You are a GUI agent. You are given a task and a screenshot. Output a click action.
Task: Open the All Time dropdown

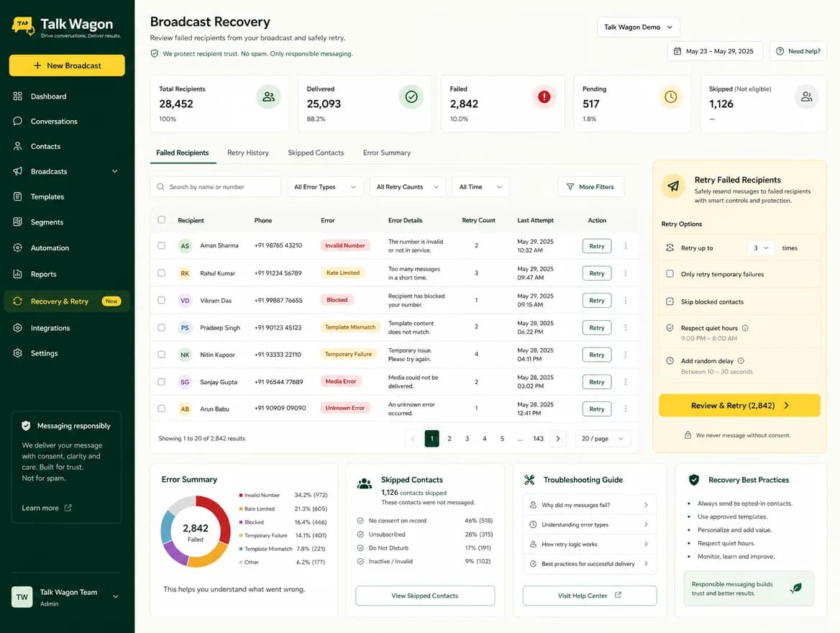pos(480,186)
